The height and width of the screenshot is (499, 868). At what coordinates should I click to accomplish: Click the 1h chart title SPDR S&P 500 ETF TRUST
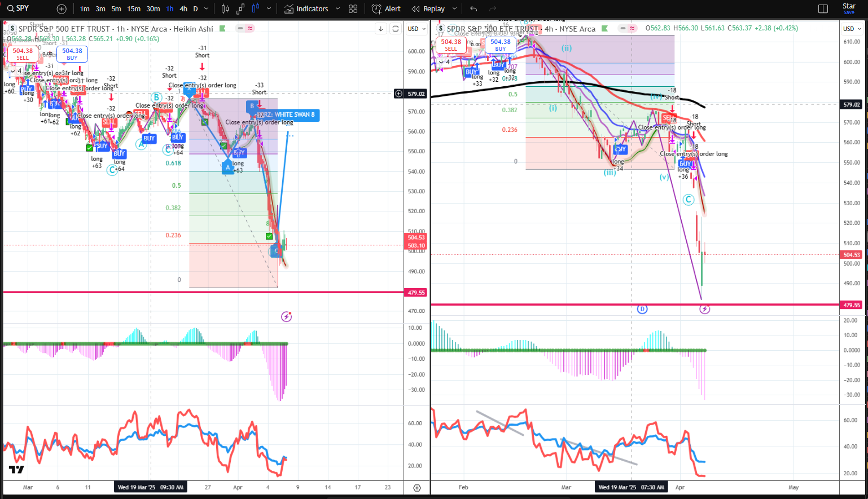(64, 29)
